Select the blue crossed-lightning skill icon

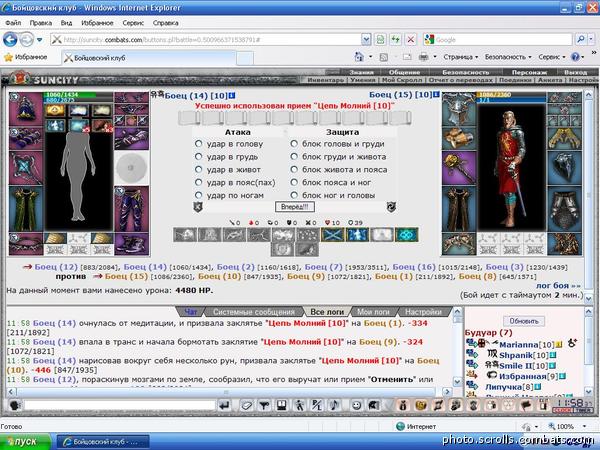(332, 235)
